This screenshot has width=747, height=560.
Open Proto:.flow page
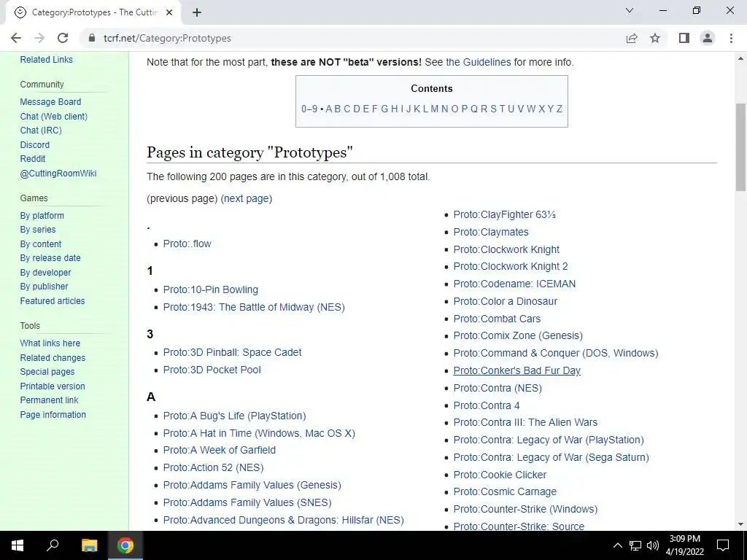pos(187,244)
